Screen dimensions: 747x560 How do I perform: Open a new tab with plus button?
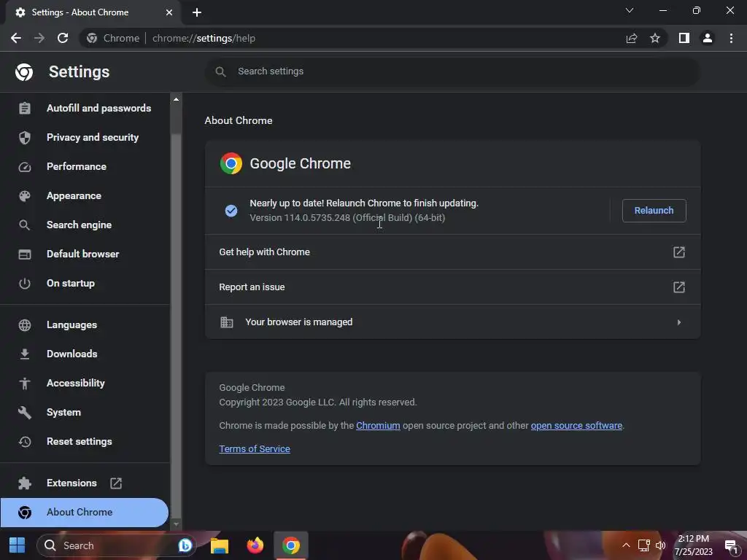point(197,12)
